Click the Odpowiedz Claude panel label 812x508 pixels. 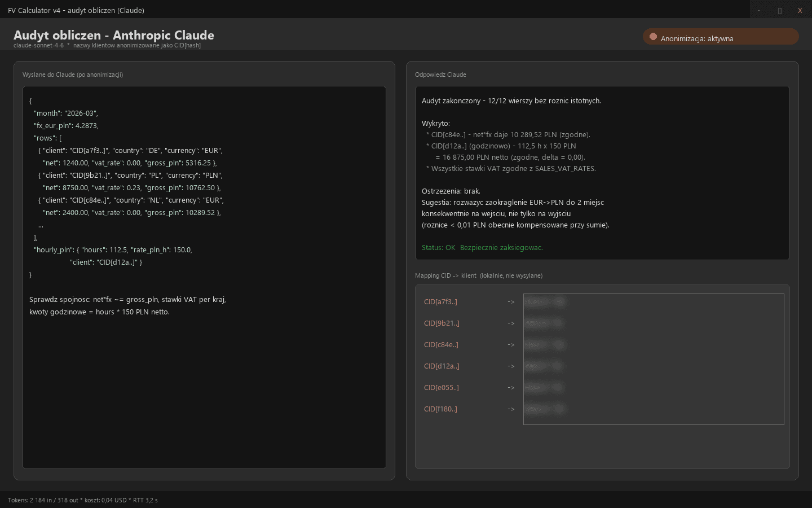(x=440, y=75)
